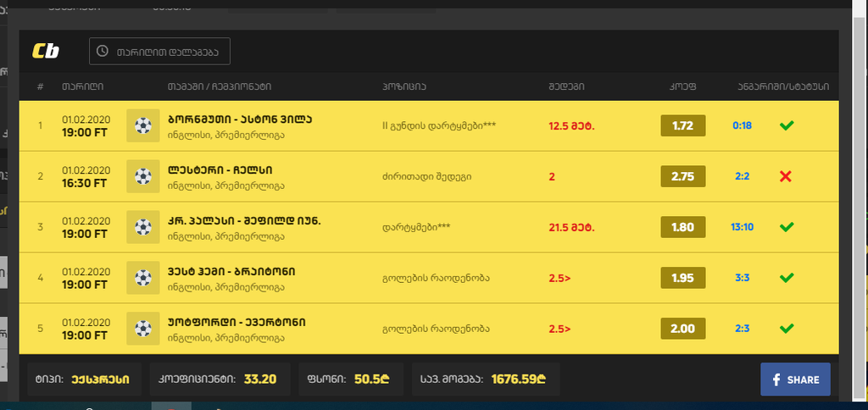The height and width of the screenshot is (410, 868).
Task: Click ანგარიში/სტატუსი column header
Action: pos(783,87)
